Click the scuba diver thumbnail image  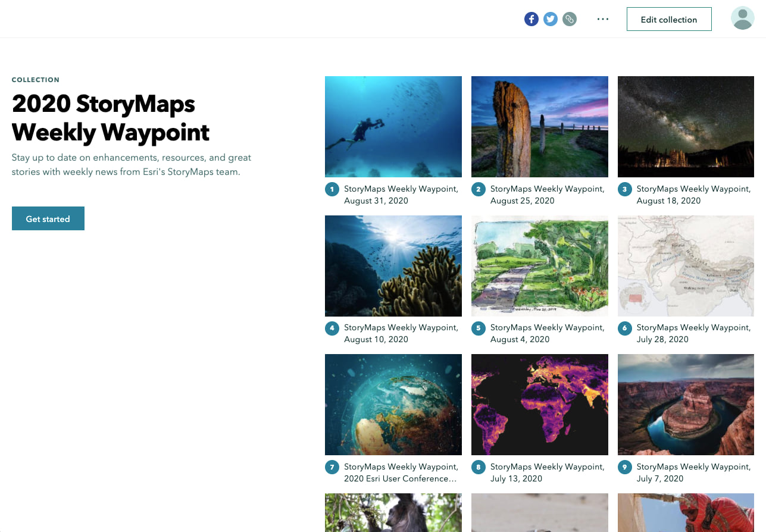coord(393,126)
